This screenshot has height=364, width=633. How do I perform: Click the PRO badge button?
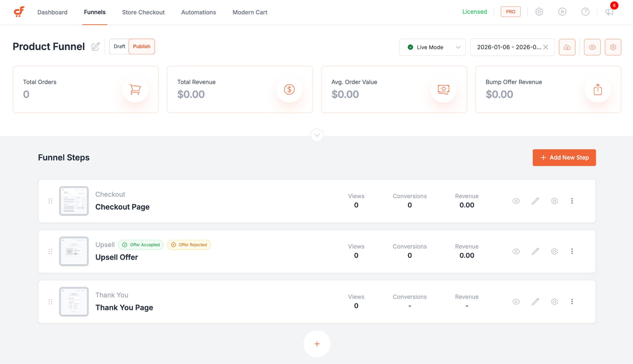[x=510, y=12]
